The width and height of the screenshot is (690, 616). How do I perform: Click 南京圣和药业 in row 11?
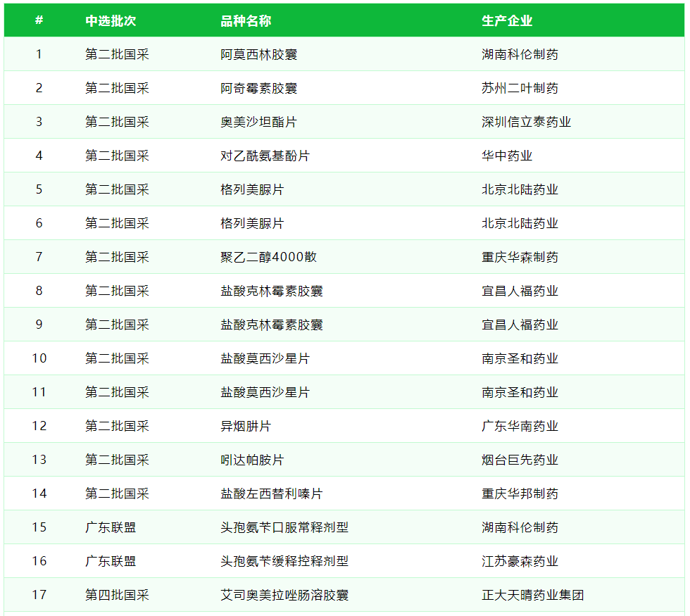pyautogui.click(x=520, y=392)
